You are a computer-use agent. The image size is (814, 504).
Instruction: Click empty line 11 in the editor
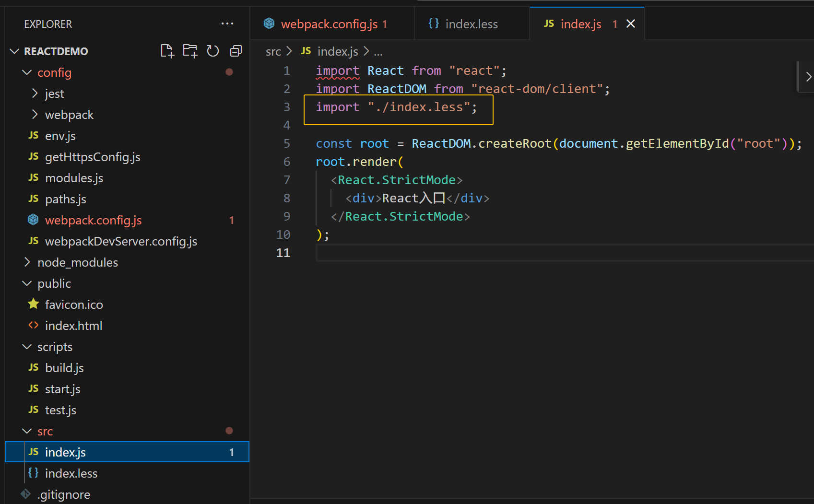[x=565, y=253]
